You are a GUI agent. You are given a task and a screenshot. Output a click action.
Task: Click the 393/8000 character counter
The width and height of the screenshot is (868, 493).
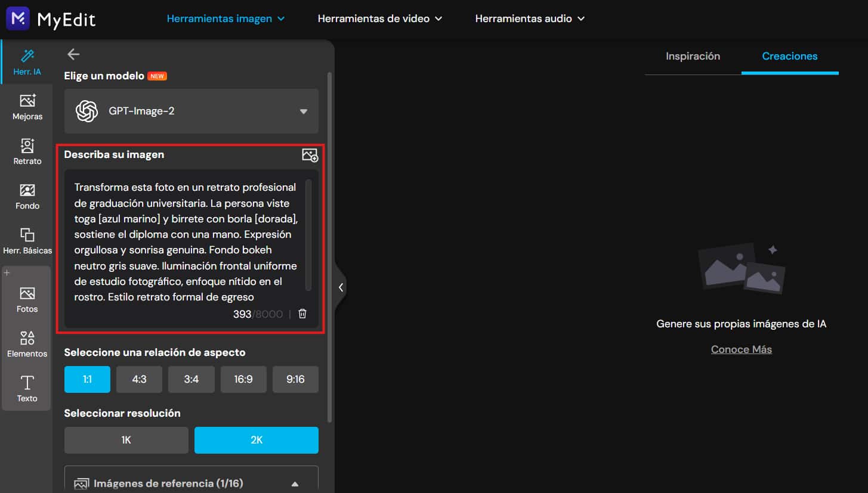click(258, 314)
